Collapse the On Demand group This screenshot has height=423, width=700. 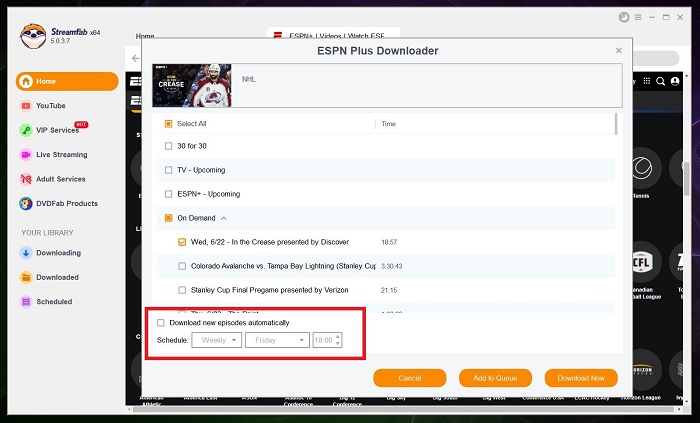click(x=224, y=218)
